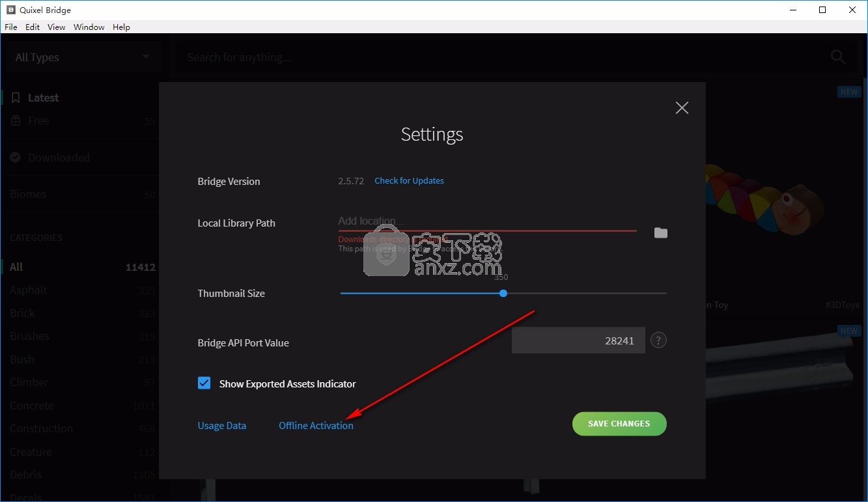Viewport: 868px width, 502px height.
Task: Select the Brick category
Action: 81,313
